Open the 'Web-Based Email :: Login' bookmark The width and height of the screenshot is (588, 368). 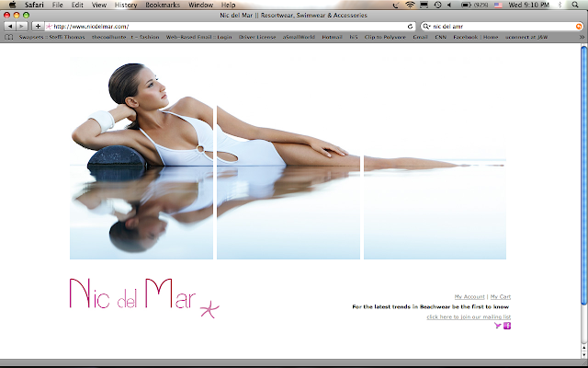coord(198,37)
